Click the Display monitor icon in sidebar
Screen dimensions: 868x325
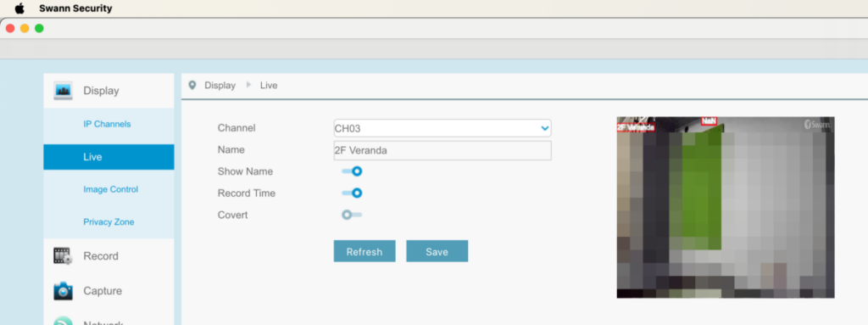[63, 91]
